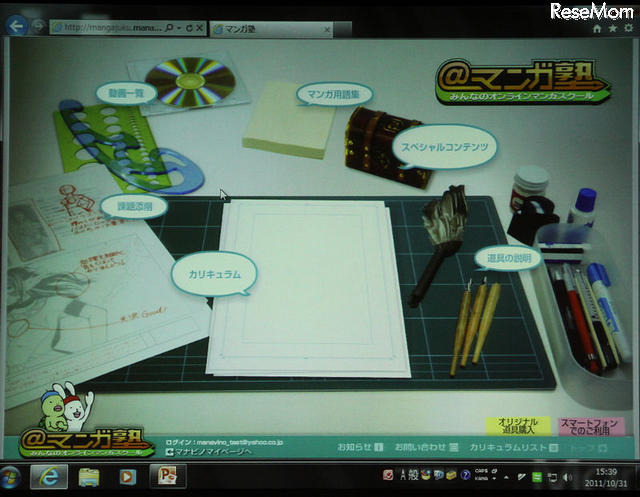Image resolution: width=640 pixels, height=497 pixels.
Task: Click the @マンガ塾 logo at top right
Action: tap(522, 81)
